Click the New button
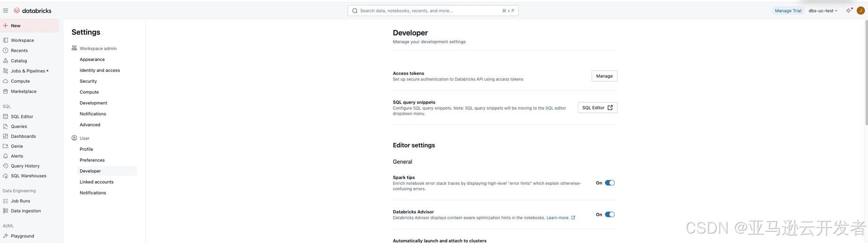Viewport: 868px width, 243px height. [30, 25]
